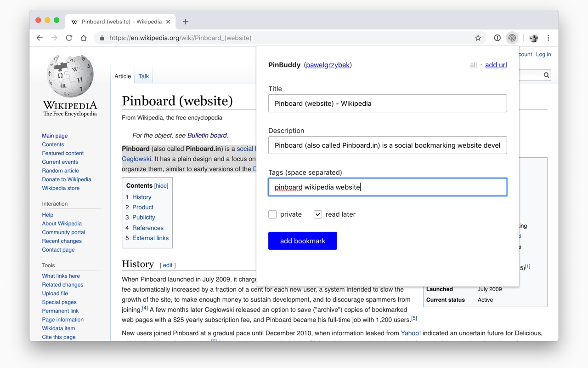Uncheck the read later checkbox

pyautogui.click(x=318, y=214)
